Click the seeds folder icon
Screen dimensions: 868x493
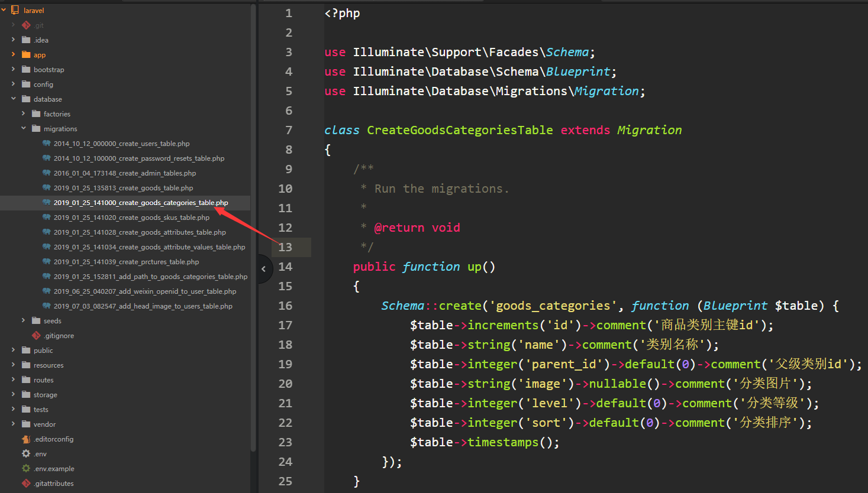tap(36, 320)
